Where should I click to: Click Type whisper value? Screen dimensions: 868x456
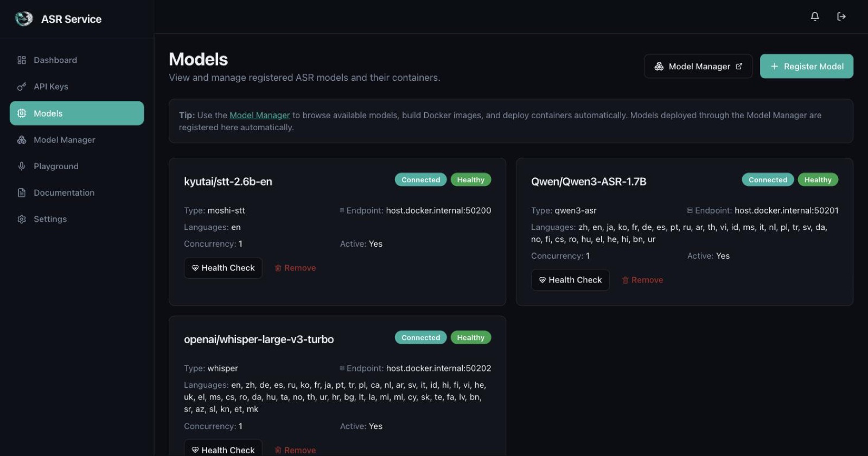222,368
